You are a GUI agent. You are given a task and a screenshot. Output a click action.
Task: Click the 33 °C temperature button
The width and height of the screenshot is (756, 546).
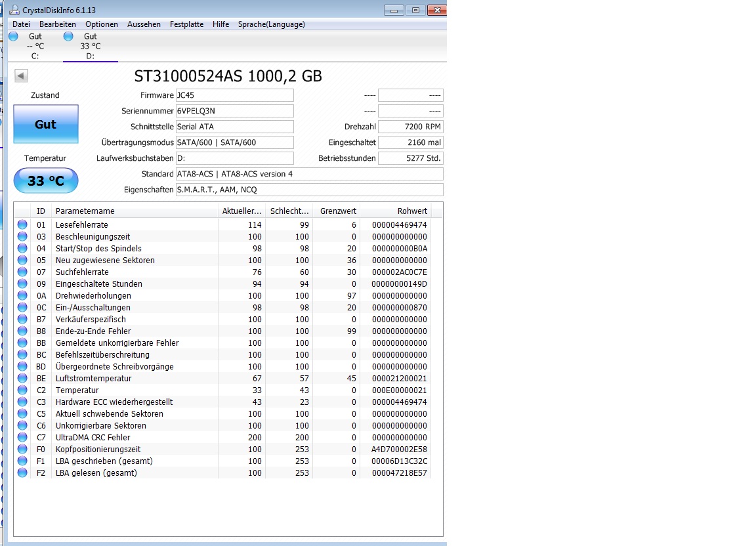point(46,180)
